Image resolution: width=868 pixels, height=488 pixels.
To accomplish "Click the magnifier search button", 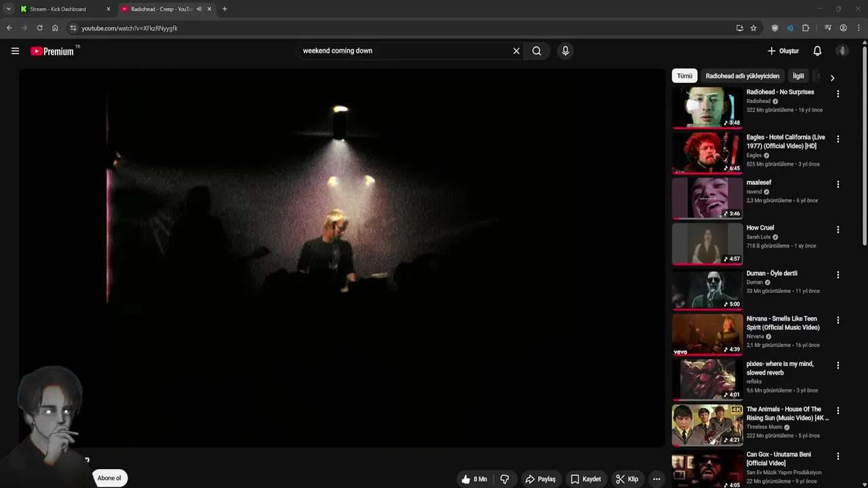I will click(536, 51).
